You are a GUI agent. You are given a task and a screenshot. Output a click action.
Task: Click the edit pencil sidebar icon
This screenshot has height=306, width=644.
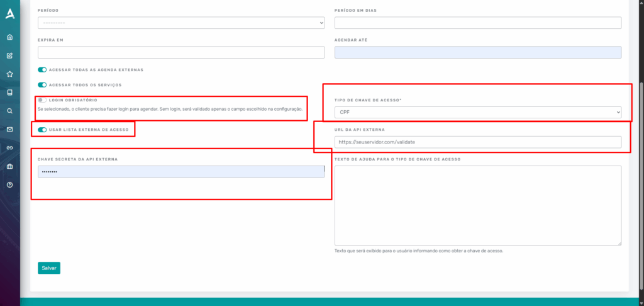(x=10, y=55)
